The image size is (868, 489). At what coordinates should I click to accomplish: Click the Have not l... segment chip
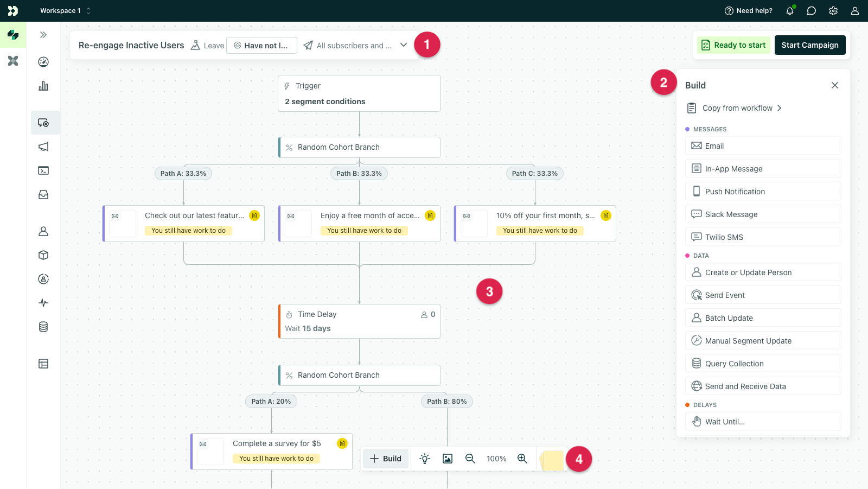[x=261, y=45]
